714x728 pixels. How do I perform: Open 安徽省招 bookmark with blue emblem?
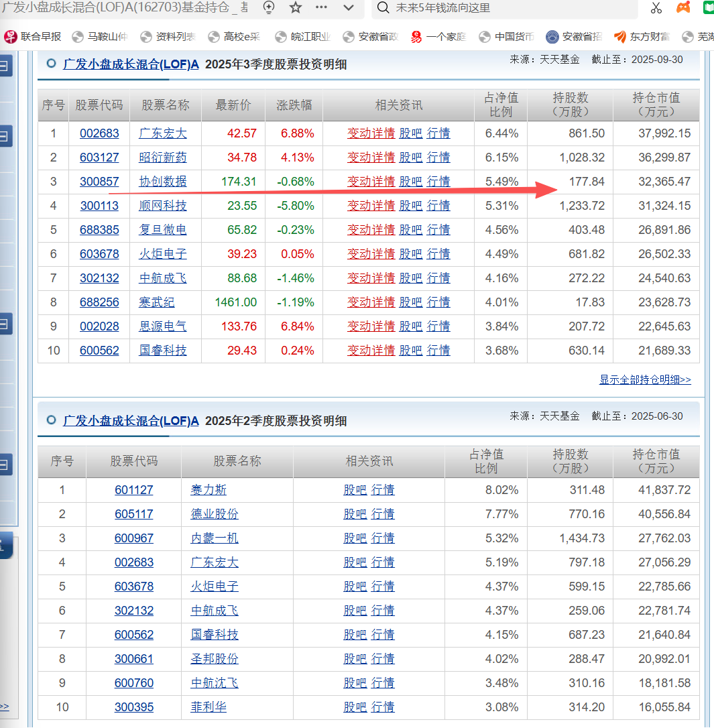(x=574, y=37)
